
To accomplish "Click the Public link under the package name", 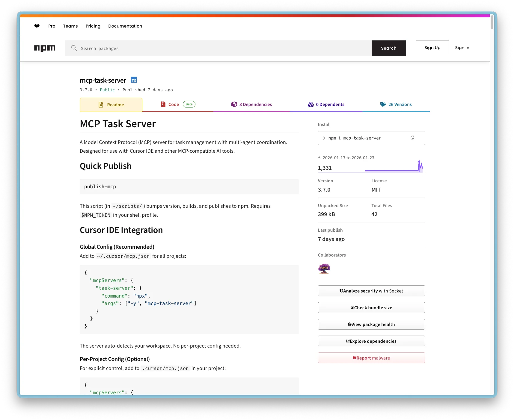I will pos(107,90).
